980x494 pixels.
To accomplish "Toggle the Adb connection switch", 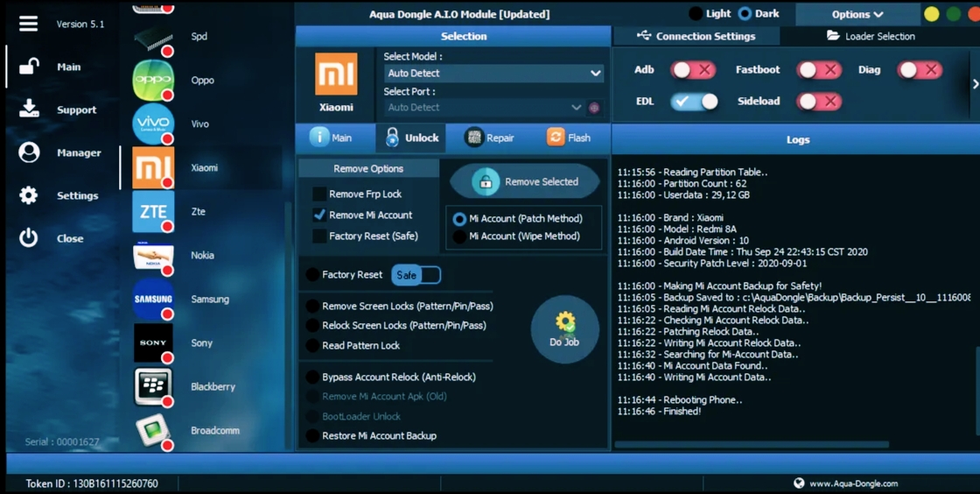I will pos(693,69).
